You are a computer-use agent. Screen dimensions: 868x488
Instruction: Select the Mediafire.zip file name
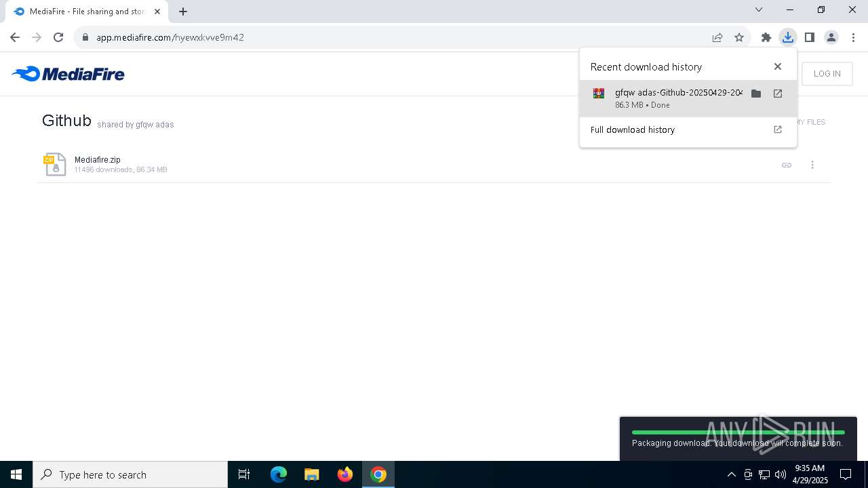98,160
